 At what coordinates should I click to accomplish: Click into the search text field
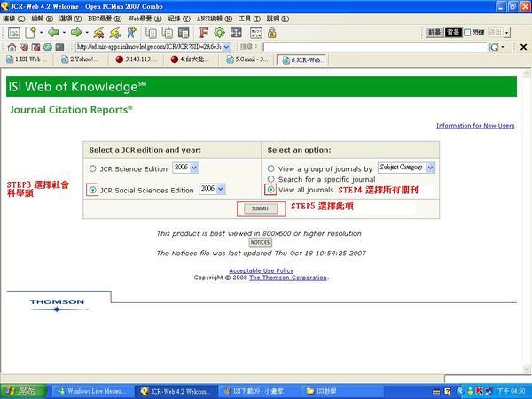(x=375, y=47)
